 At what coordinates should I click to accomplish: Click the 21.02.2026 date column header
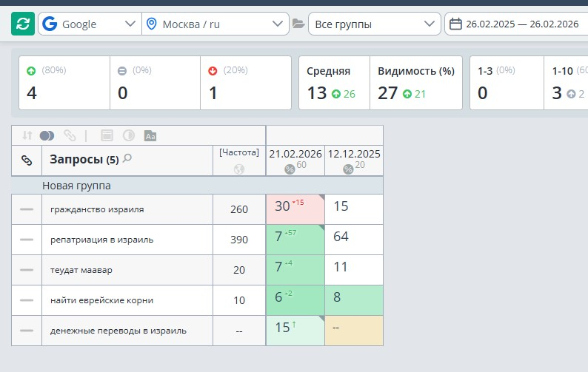point(295,154)
